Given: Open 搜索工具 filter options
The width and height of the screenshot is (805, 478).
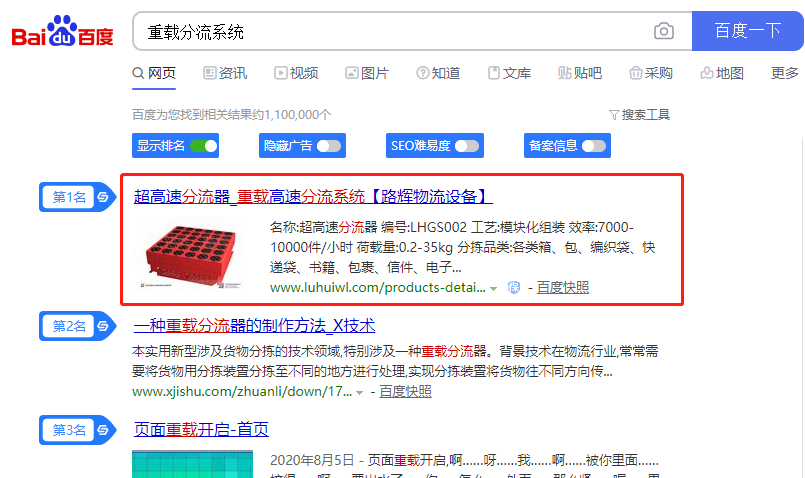Looking at the screenshot, I should pyautogui.click(x=639, y=114).
